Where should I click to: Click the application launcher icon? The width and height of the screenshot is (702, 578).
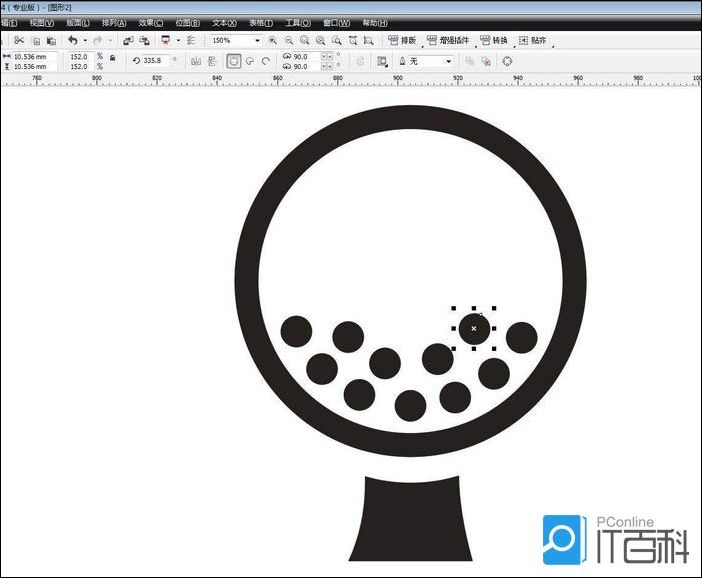pyautogui.click(x=166, y=41)
